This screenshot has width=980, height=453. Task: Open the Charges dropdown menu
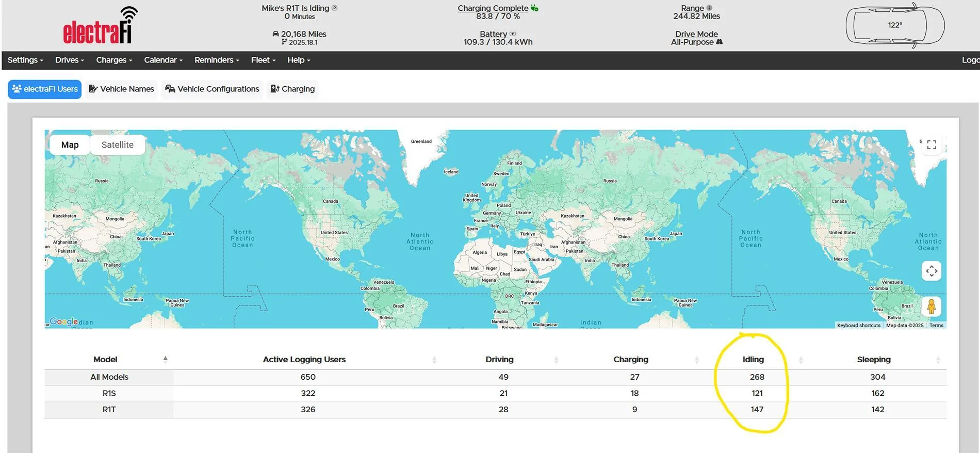click(x=114, y=60)
